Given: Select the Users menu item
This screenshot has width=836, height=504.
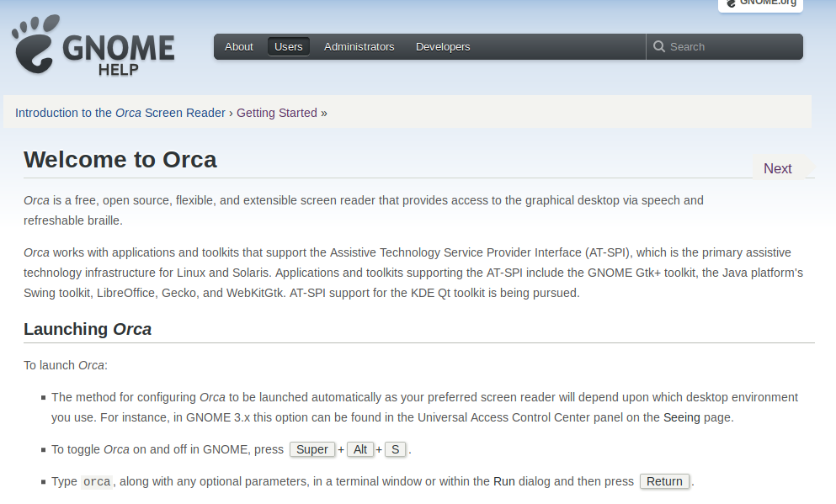Looking at the screenshot, I should (x=289, y=47).
